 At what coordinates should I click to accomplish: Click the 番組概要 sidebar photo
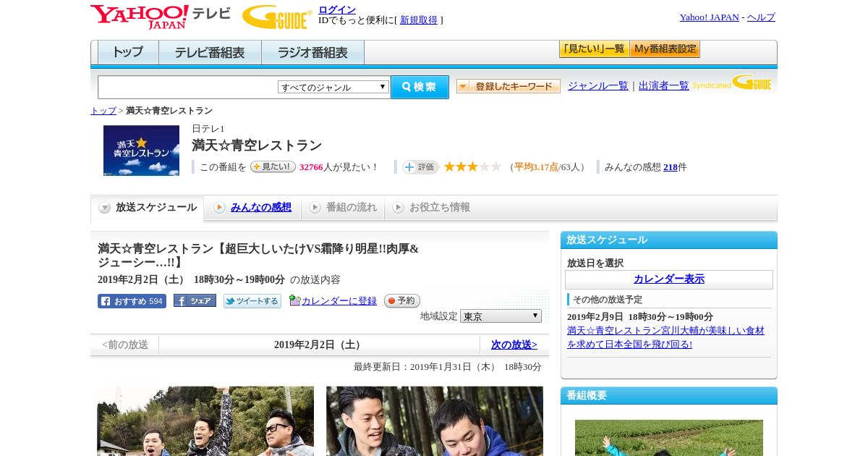[669, 438]
